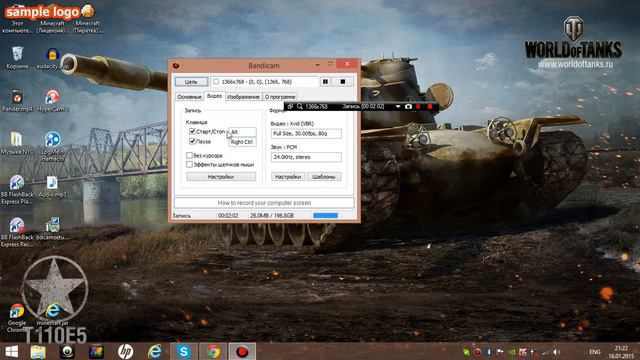
Task: Stop recording with the black square button
Action: [342, 82]
